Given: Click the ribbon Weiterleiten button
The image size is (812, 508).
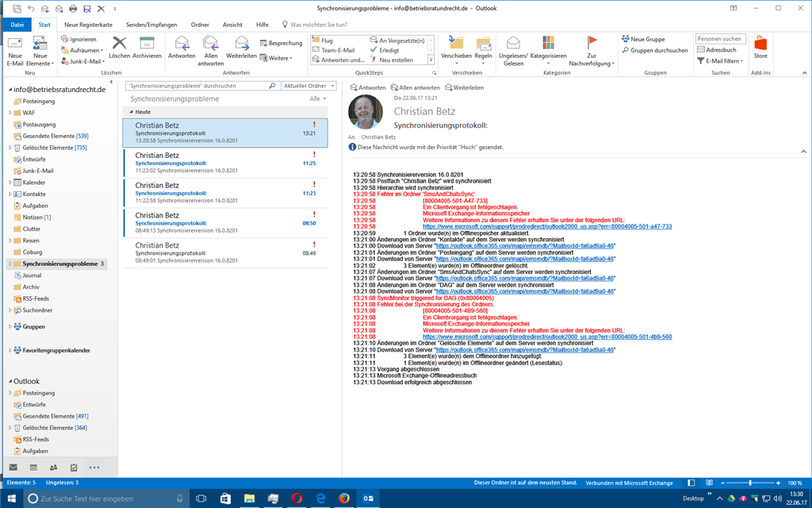Looking at the screenshot, I should 241,48.
